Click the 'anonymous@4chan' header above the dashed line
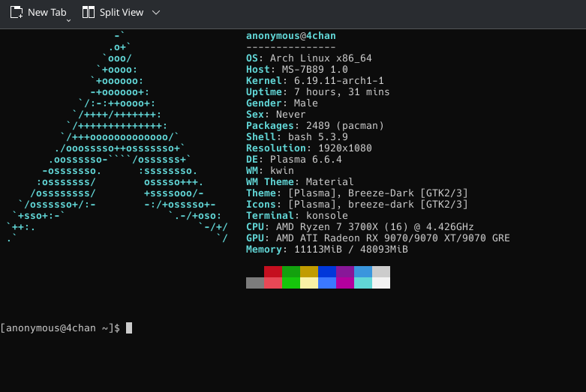This screenshot has height=392, width=586. (x=291, y=36)
